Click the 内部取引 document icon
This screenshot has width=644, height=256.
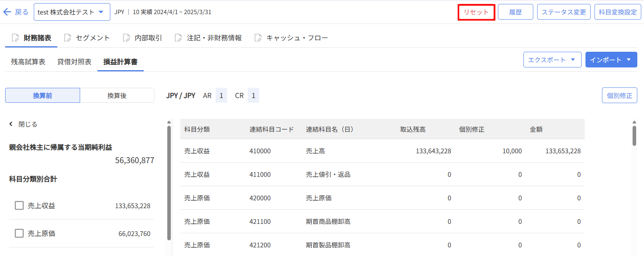(x=126, y=38)
